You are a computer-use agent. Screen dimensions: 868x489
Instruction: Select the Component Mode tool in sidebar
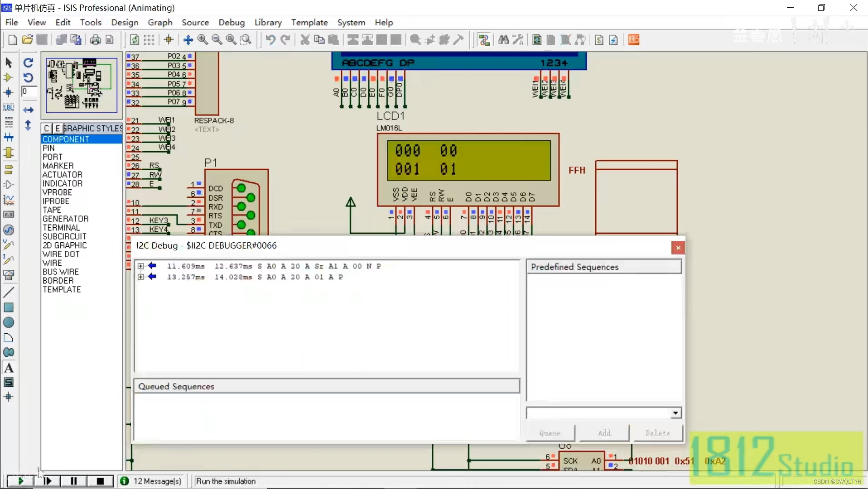pyautogui.click(x=9, y=77)
